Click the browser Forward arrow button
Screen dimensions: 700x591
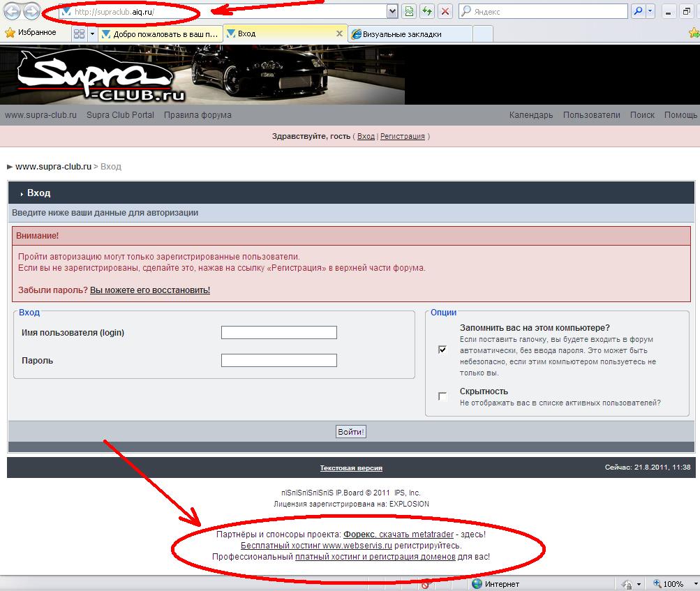point(32,11)
